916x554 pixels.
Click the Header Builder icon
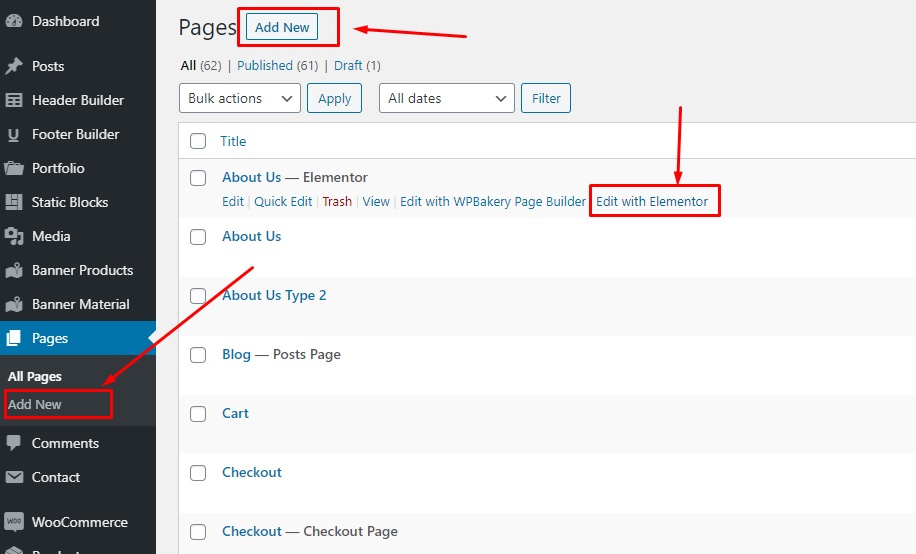(x=14, y=100)
